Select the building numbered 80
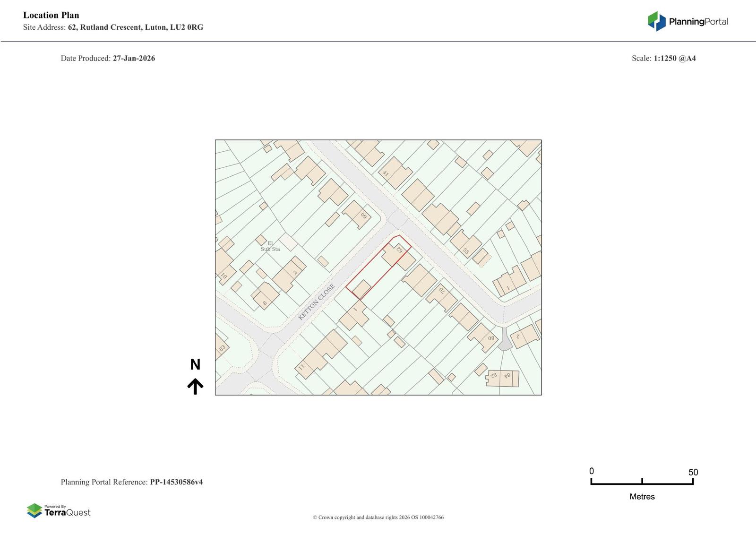756x535 pixels. (484, 337)
